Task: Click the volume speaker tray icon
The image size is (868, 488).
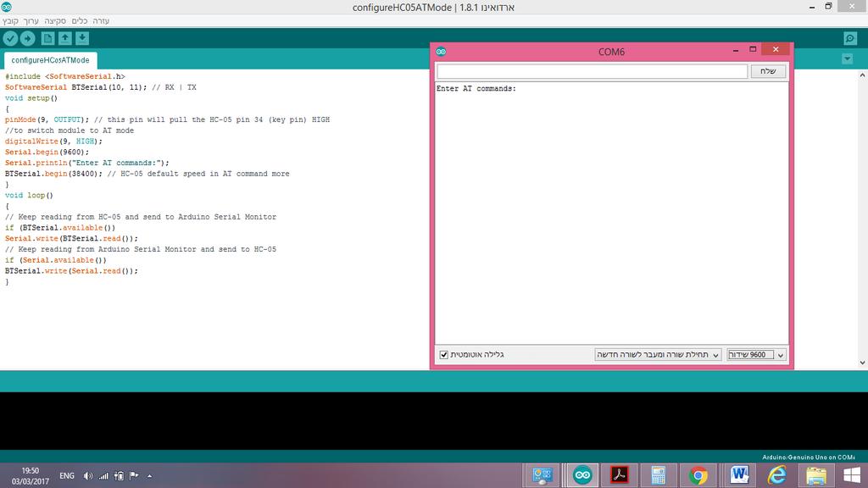Action: tap(88, 476)
